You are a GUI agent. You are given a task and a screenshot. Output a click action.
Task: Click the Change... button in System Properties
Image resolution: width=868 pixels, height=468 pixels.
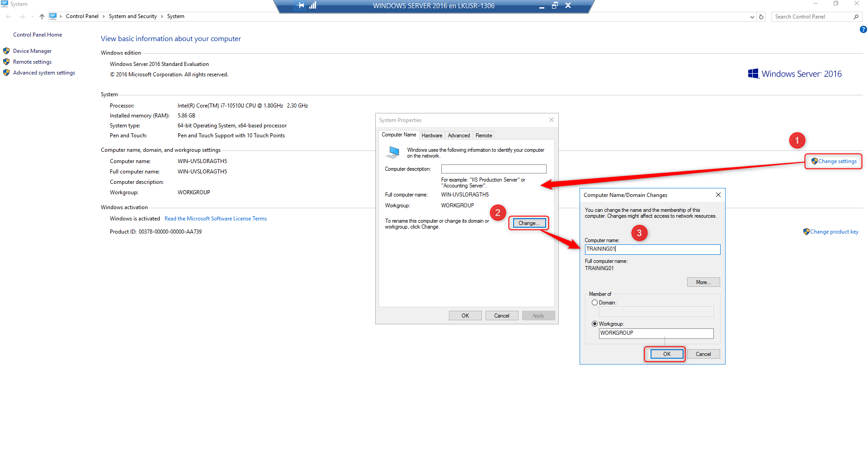[x=529, y=223]
